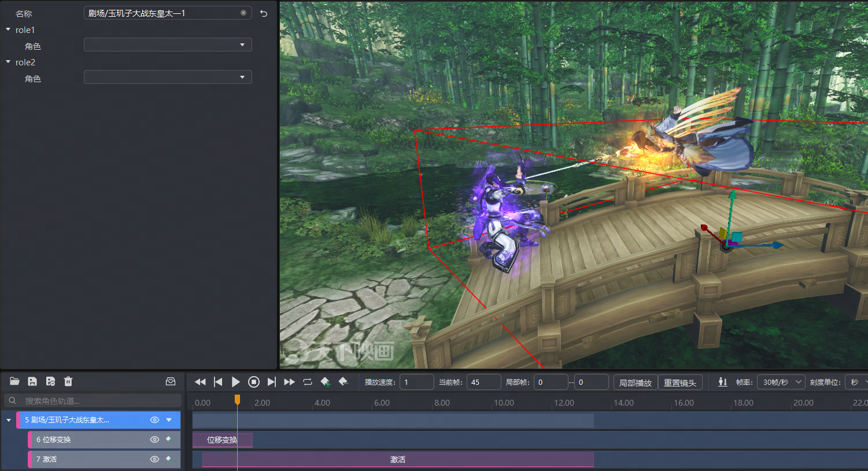Click the fast-forward double-arrow button
The width and height of the screenshot is (868, 471).
[x=290, y=382]
